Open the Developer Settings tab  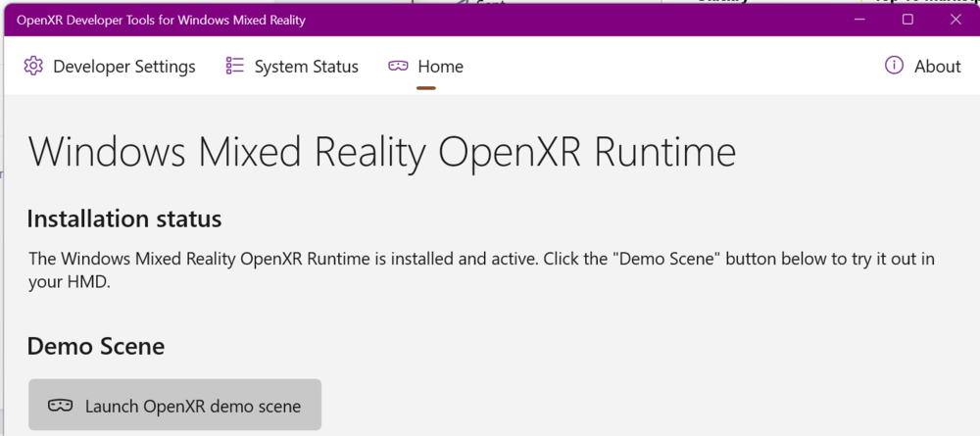click(110, 67)
